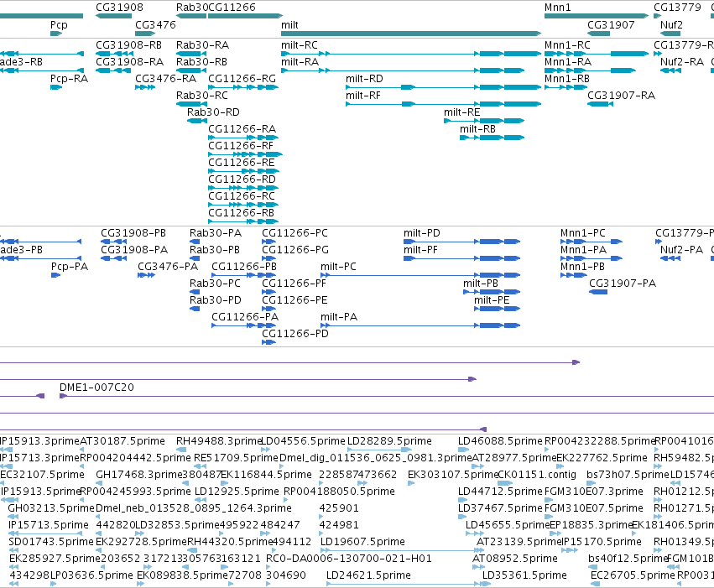
Task: Click the Mnn1-RC transcript label
Action: [x=567, y=45]
